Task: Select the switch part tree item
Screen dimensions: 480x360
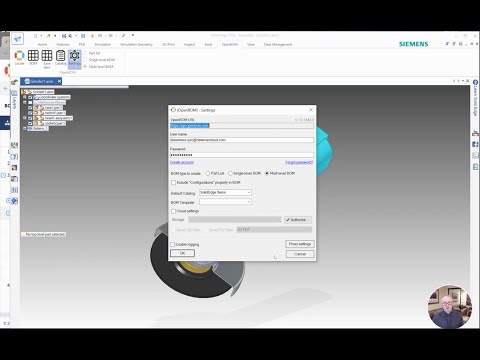Action: [x=55, y=113]
